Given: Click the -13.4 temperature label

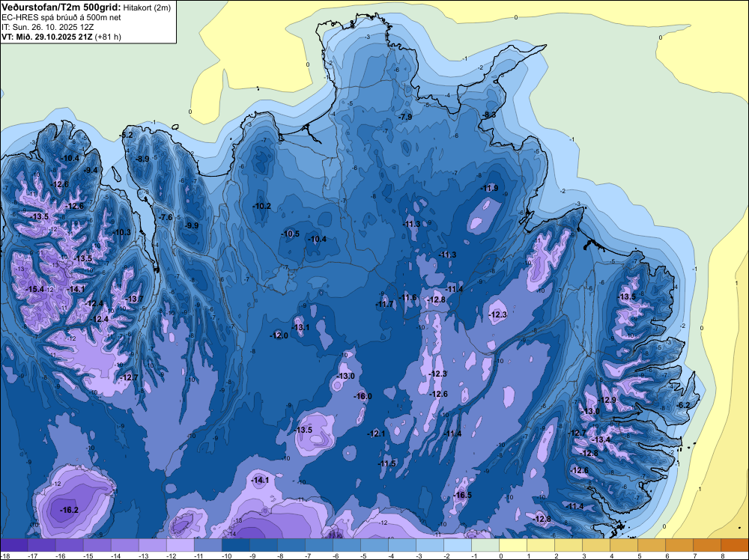Looking at the screenshot, I should click(x=601, y=439).
